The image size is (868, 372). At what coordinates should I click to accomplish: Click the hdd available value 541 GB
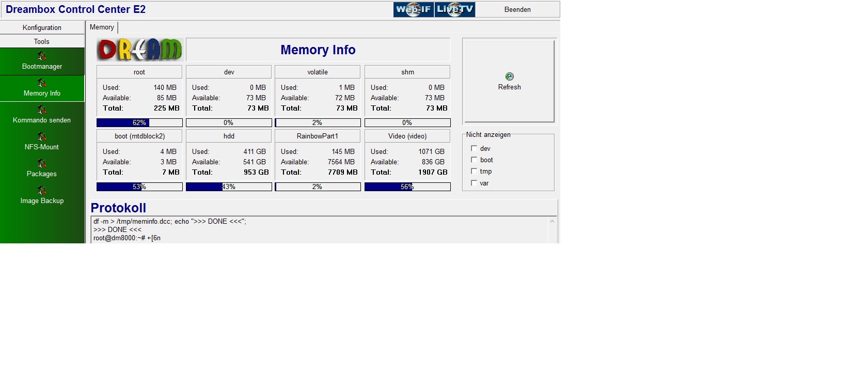coord(255,162)
